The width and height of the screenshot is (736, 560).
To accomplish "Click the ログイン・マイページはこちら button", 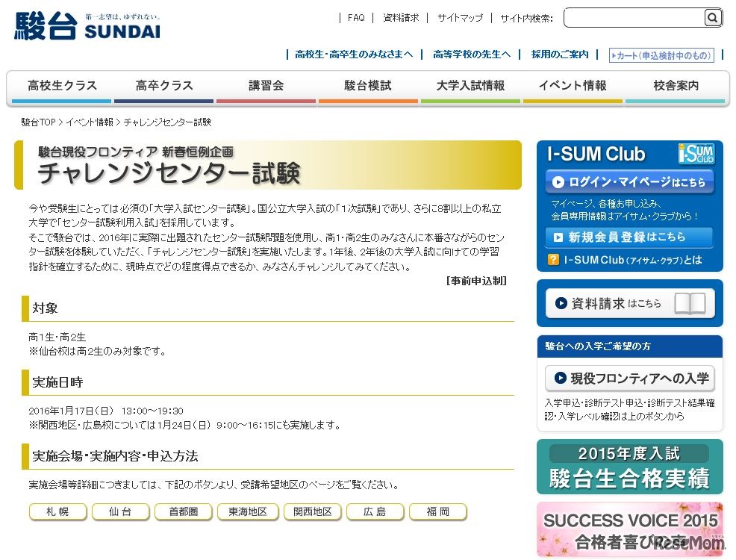I will point(629,182).
